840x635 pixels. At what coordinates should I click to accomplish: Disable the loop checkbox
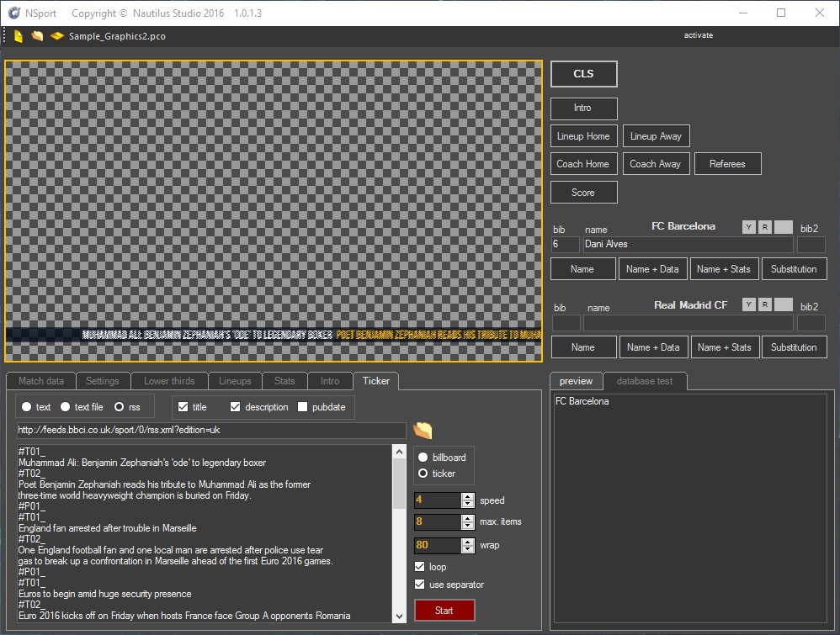[420, 567]
